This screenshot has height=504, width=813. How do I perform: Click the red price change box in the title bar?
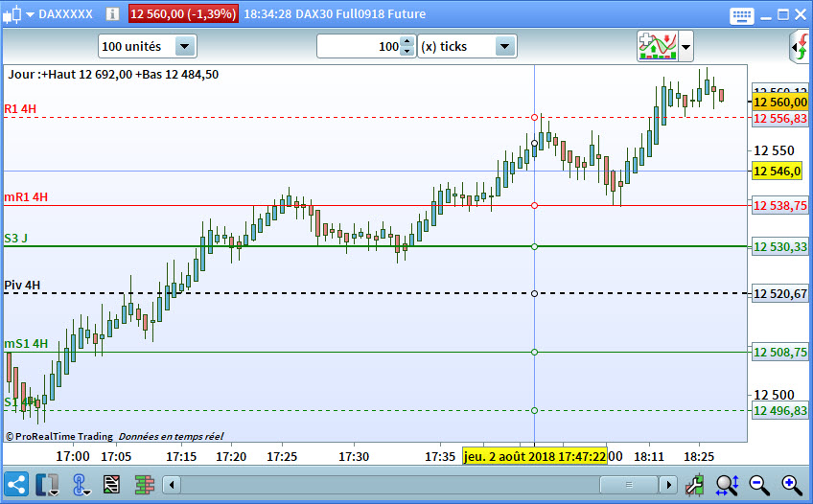tap(183, 14)
